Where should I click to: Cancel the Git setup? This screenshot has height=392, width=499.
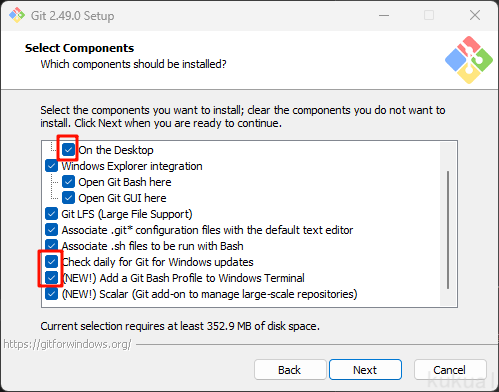tap(450, 370)
